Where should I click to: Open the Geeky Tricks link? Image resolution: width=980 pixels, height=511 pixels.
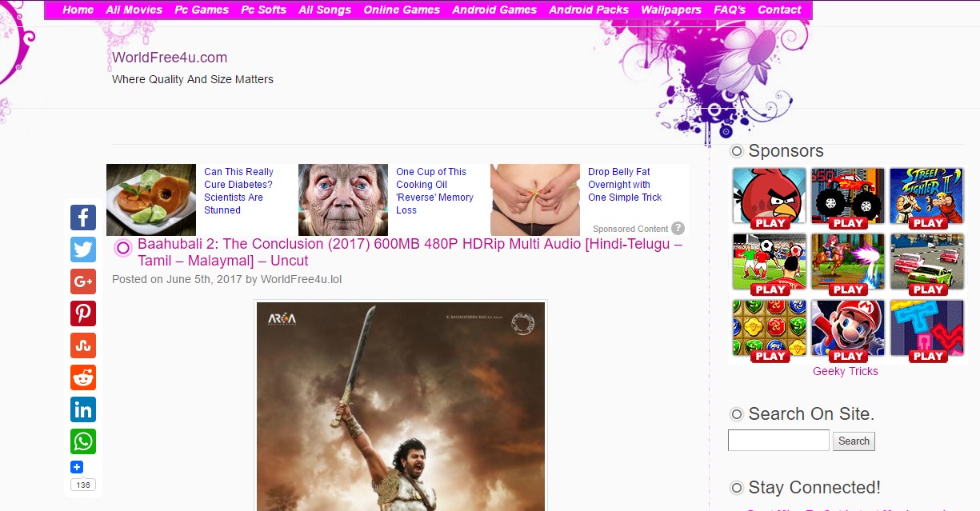click(846, 371)
